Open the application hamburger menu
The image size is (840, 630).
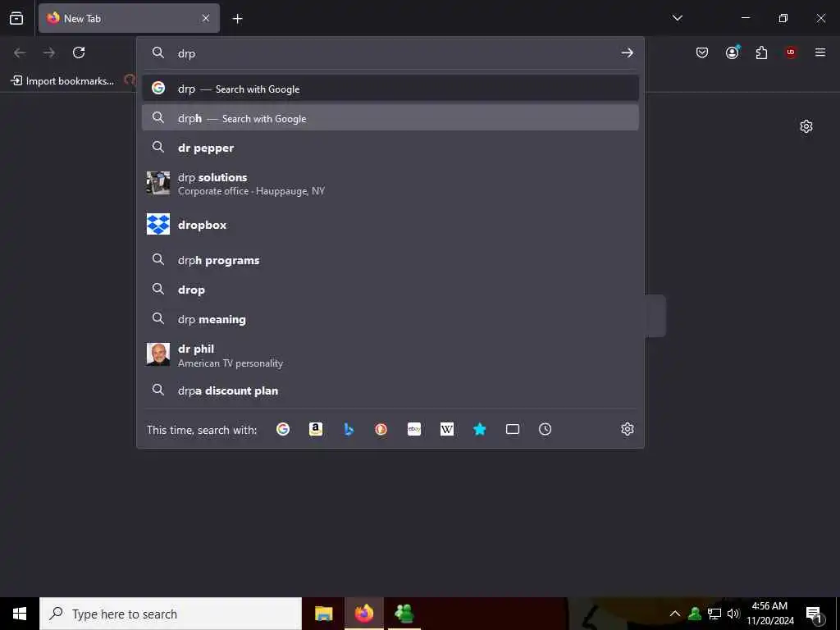820,52
